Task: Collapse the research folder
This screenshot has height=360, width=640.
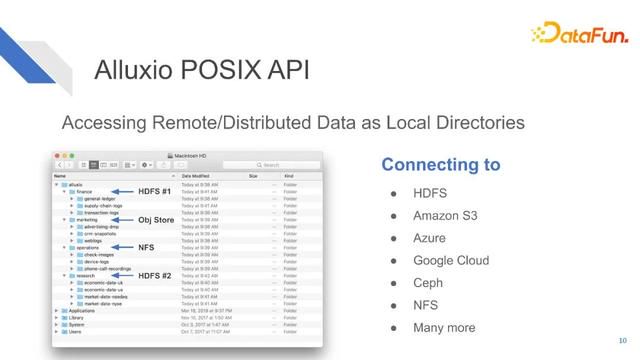Action: click(64, 276)
